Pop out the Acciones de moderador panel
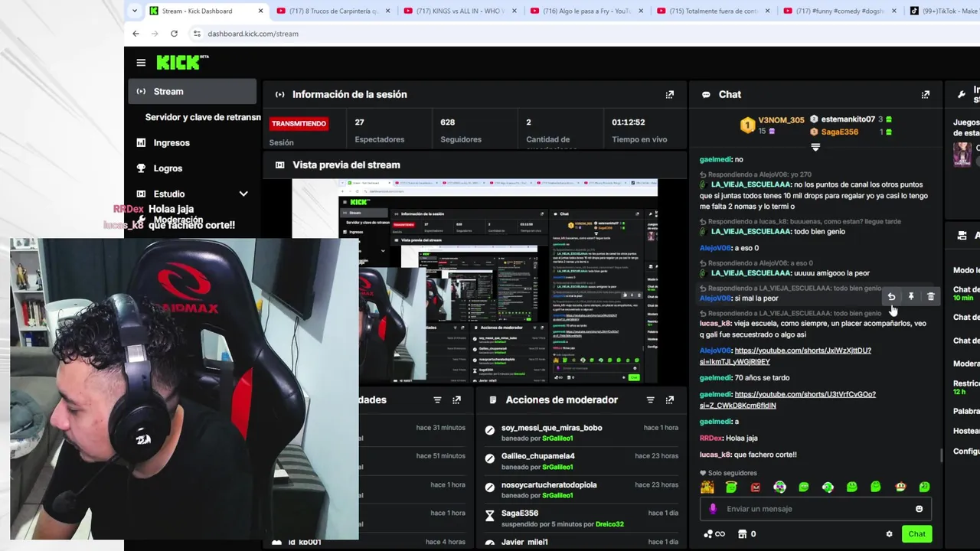The height and width of the screenshot is (551, 980). (670, 399)
